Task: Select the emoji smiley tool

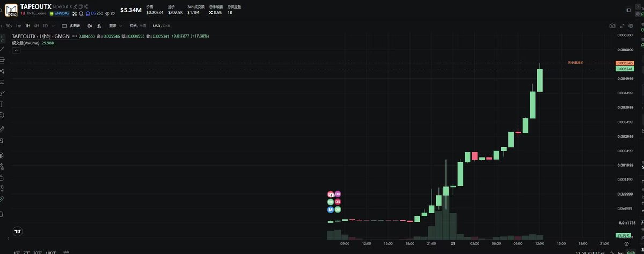Action: [2, 115]
